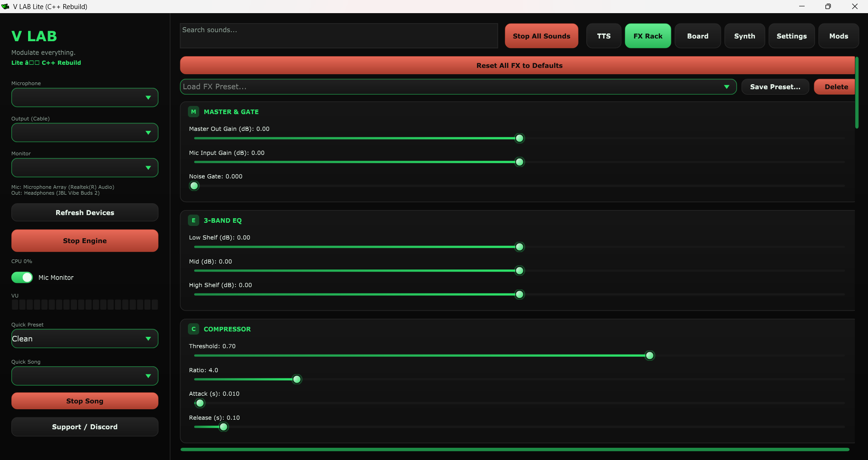Open the Monitor device dropdown
Viewport: 868px width, 460px height.
(x=85, y=168)
